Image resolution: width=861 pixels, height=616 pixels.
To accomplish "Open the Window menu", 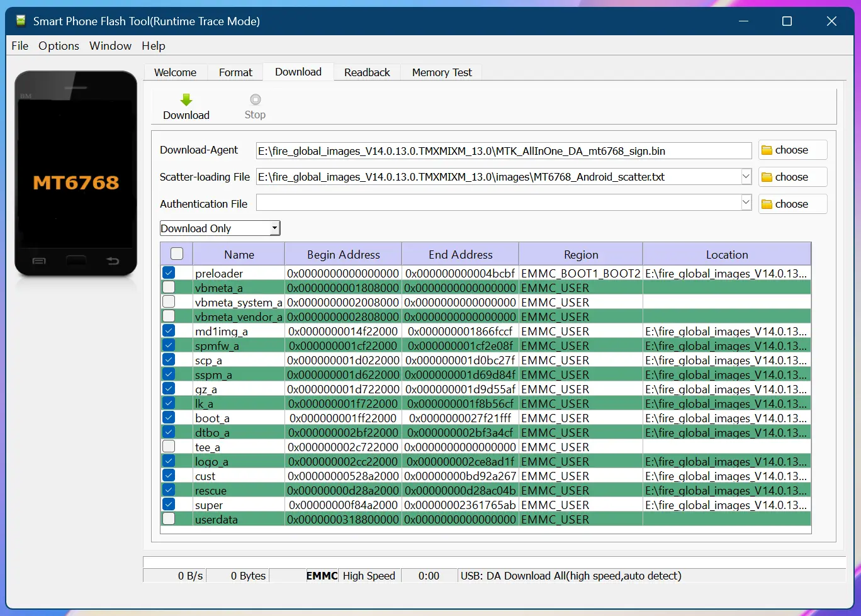I will (x=110, y=45).
